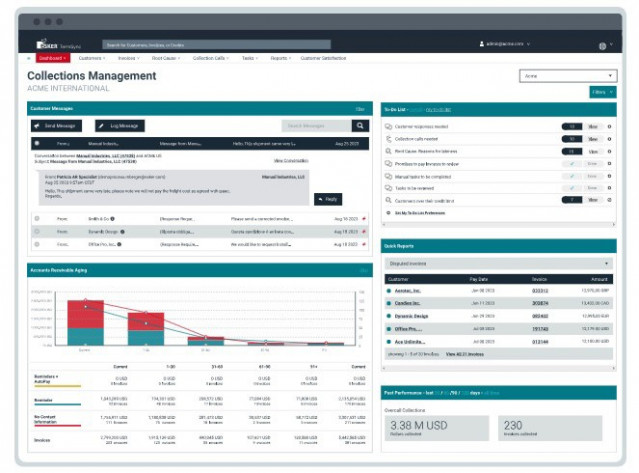This screenshot has height=473, width=639.
Task: Click the help icon on Collection calls needed row
Action: 610,139
